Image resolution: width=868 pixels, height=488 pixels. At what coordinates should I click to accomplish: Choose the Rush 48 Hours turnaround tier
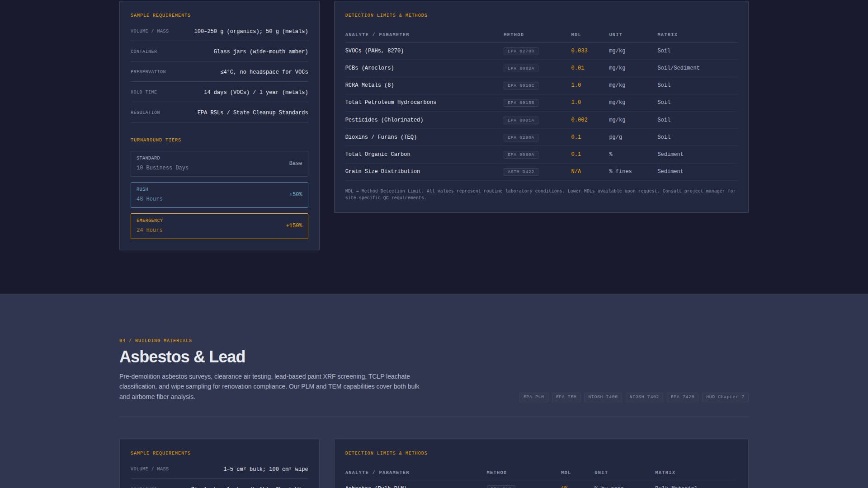(219, 194)
